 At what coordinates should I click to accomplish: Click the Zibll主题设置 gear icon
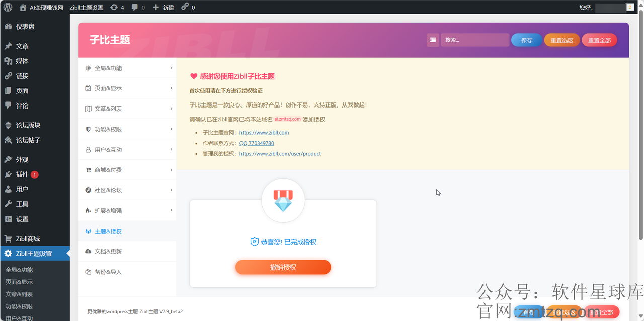click(x=8, y=254)
